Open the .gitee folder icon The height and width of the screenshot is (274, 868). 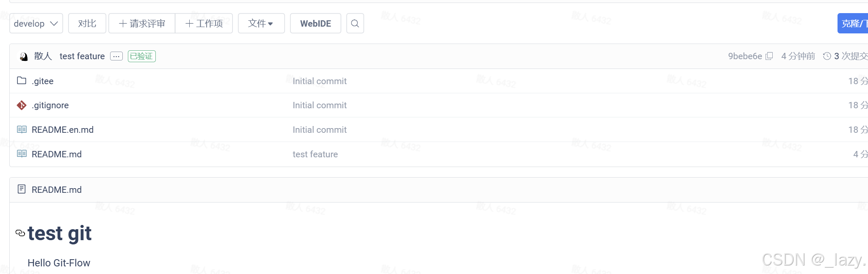[x=22, y=80]
